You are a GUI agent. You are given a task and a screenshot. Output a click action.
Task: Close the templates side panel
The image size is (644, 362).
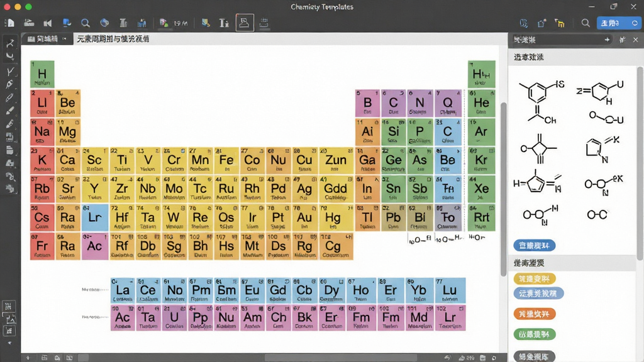pyautogui.click(x=635, y=40)
